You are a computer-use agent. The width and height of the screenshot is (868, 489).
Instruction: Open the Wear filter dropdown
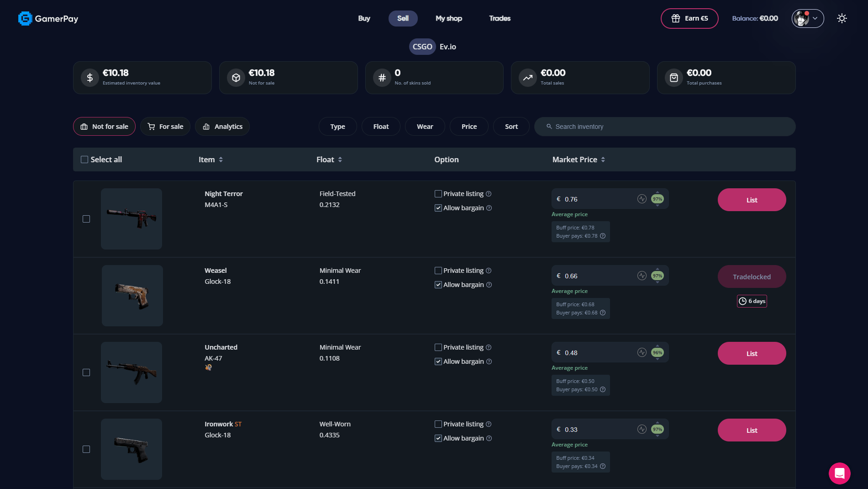(425, 127)
